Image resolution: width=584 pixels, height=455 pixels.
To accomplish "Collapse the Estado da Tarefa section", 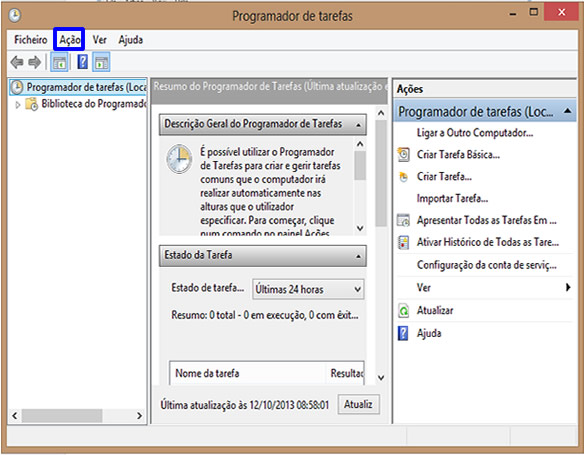I will coord(358,256).
